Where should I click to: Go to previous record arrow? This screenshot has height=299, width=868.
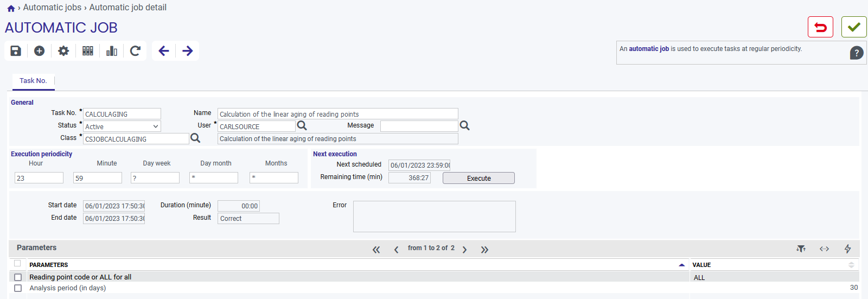pos(164,51)
